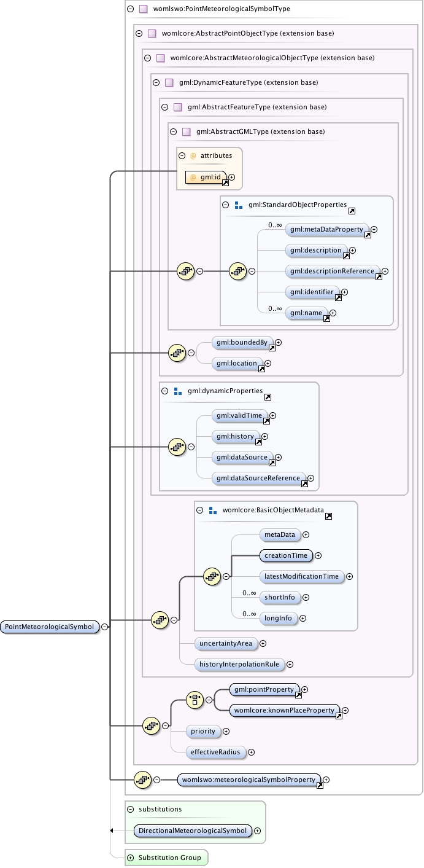Collapse the substitutions box
This screenshot has height=868, width=424.
coord(130,809)
